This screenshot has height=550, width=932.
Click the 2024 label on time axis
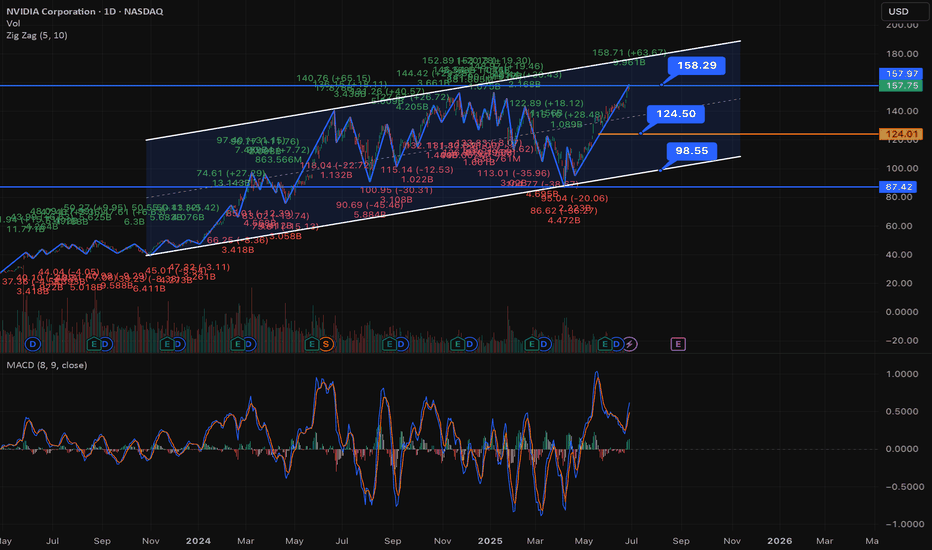(198, 541)
